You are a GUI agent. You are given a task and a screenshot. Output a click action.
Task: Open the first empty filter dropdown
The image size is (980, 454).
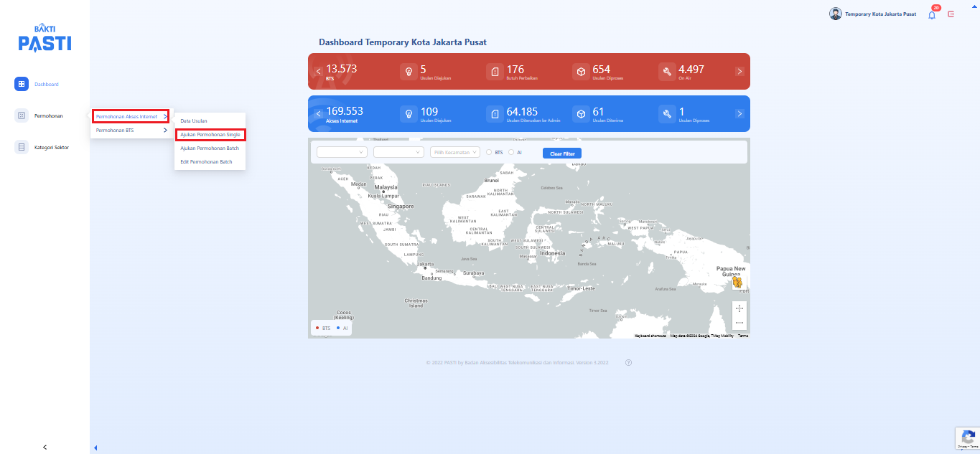tap(342, 152)
